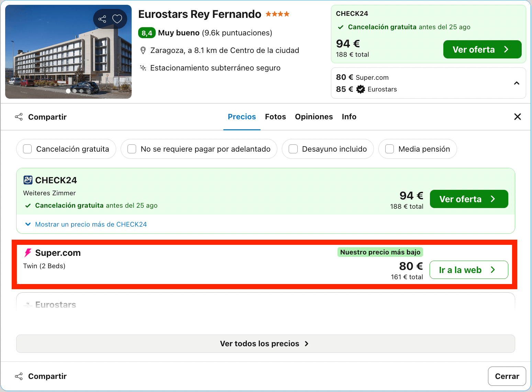
Task: Save hotel with heart icon on photo
Action: tap(117, 19)
